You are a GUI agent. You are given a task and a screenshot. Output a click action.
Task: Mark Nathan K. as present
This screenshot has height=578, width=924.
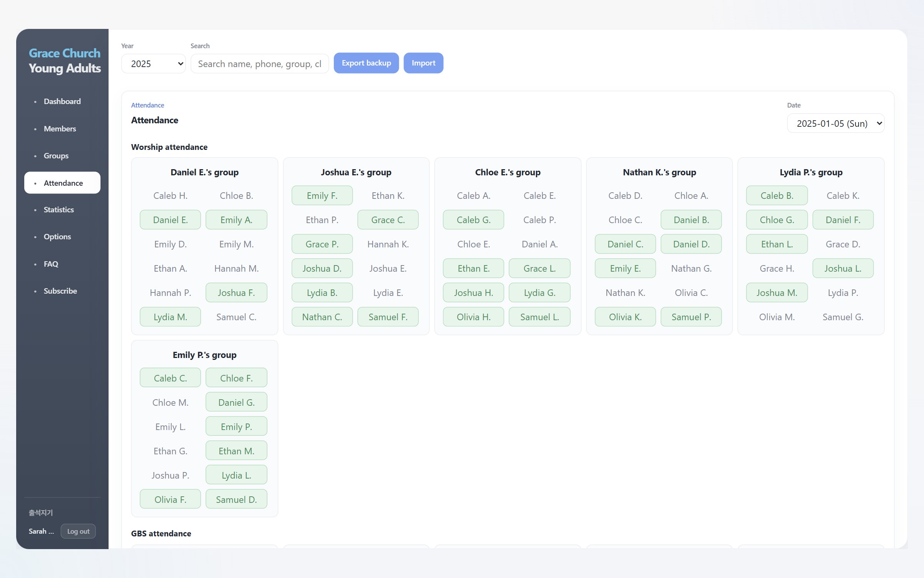pos(625,293)
